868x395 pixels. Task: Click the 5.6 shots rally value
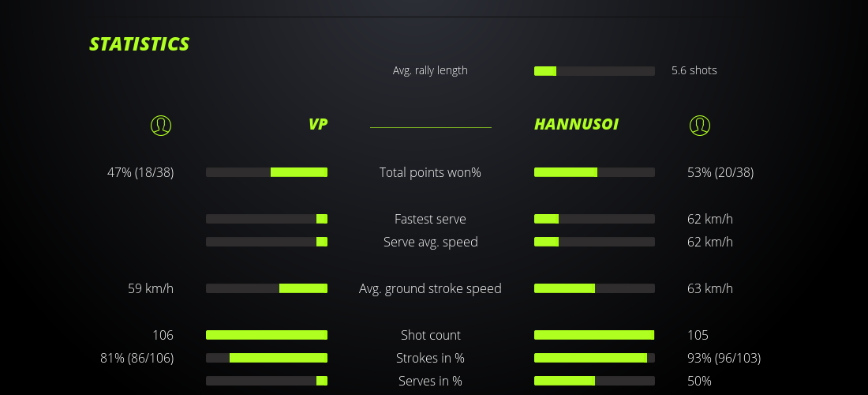tap(694, 70)
